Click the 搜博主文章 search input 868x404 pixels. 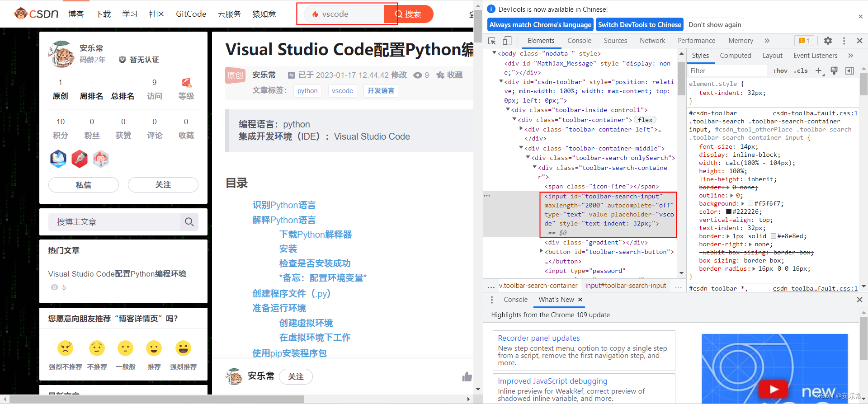[x=114, y=222]
